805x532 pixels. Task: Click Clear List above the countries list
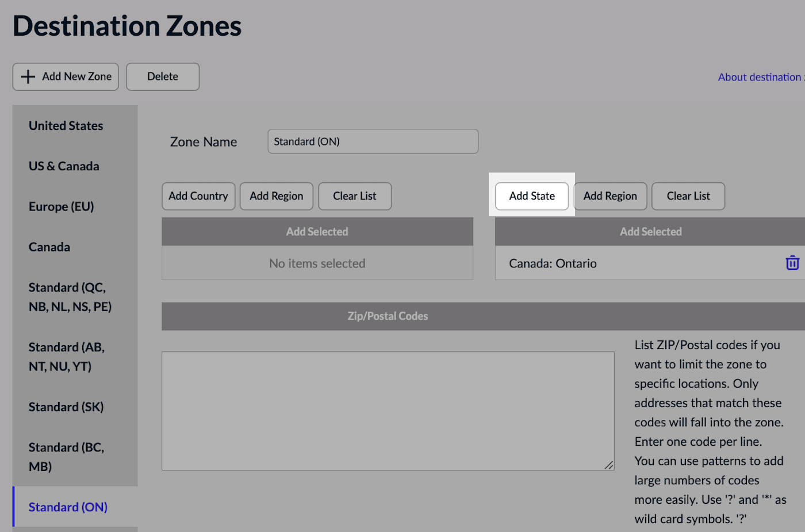pyautogui.click(x=354, y=196)
